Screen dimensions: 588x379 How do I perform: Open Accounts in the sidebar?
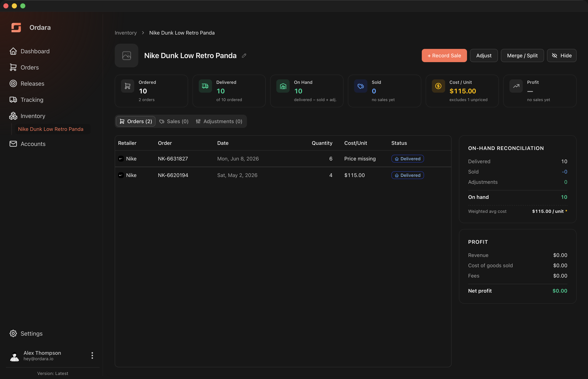tap(27, 144)
